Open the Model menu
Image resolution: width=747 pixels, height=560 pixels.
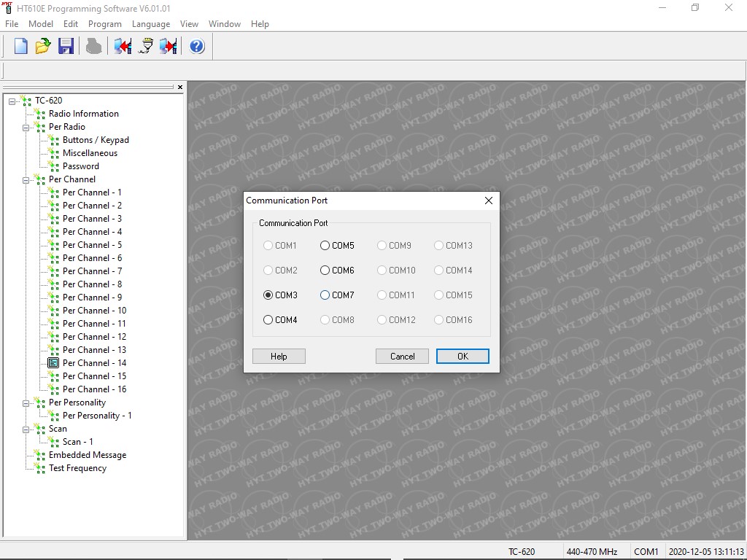[41, 24]
